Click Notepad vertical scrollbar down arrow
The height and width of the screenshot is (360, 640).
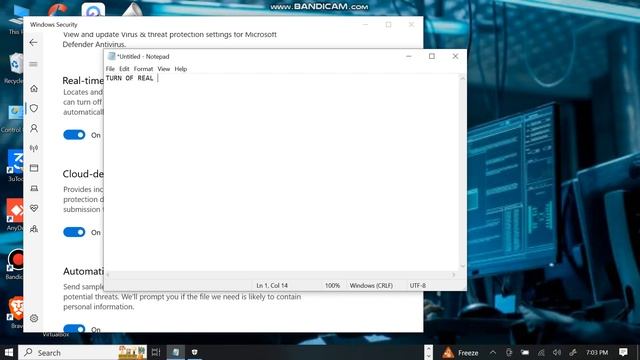coord(463,266)
